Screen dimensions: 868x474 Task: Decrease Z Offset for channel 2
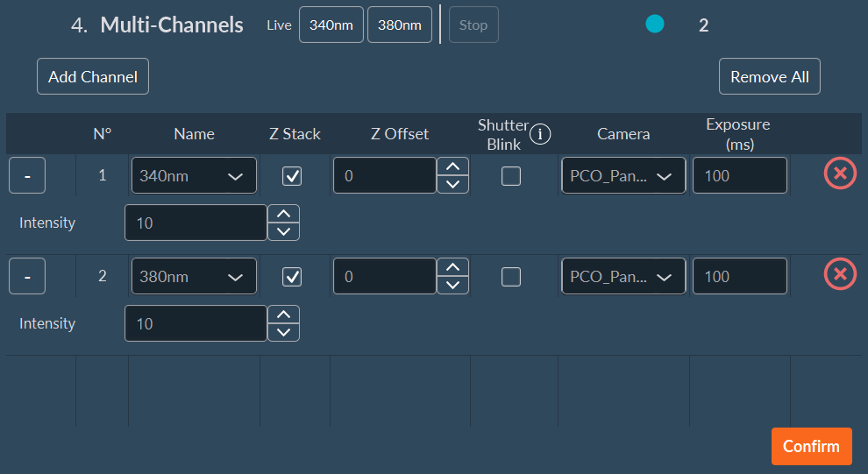tap(452, 285)
